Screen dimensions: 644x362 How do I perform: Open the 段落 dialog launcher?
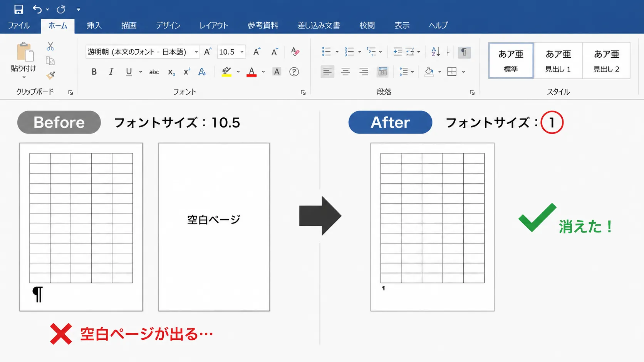click(472, 92)
